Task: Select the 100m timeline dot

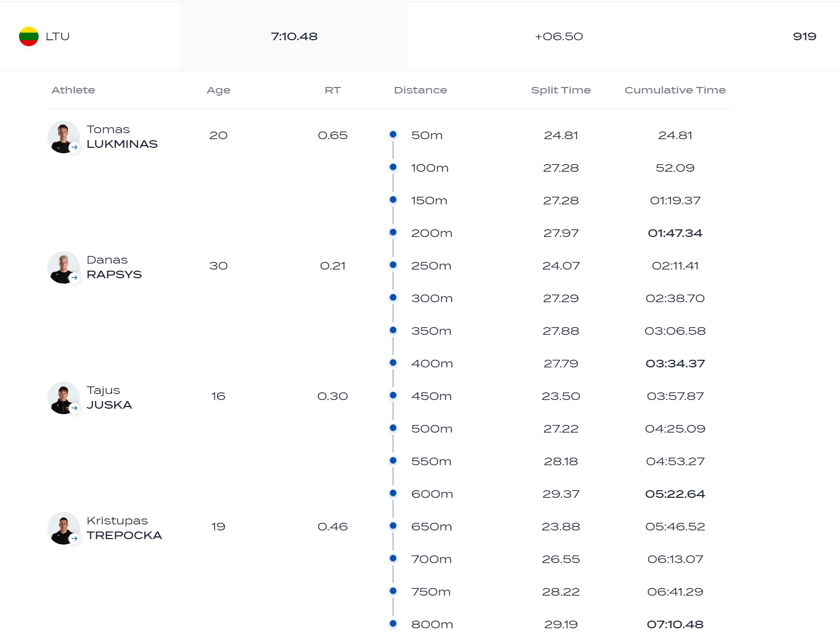Action: click(393, 167)
